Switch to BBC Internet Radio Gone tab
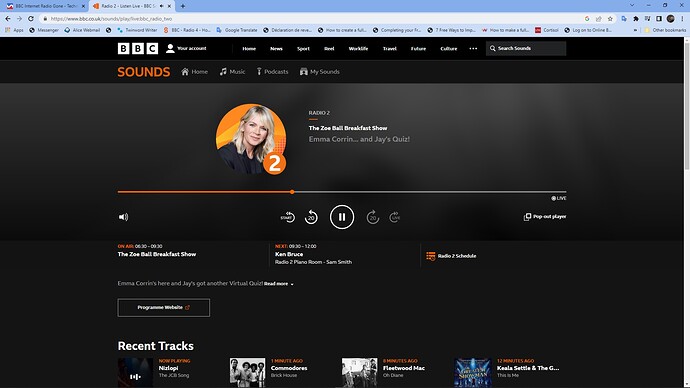 [45, 6]
